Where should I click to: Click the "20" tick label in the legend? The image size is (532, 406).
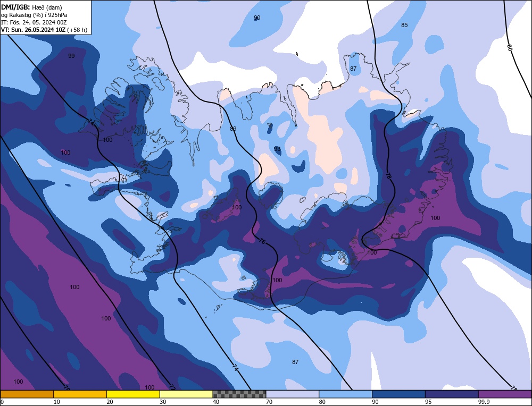pos(110,402)
